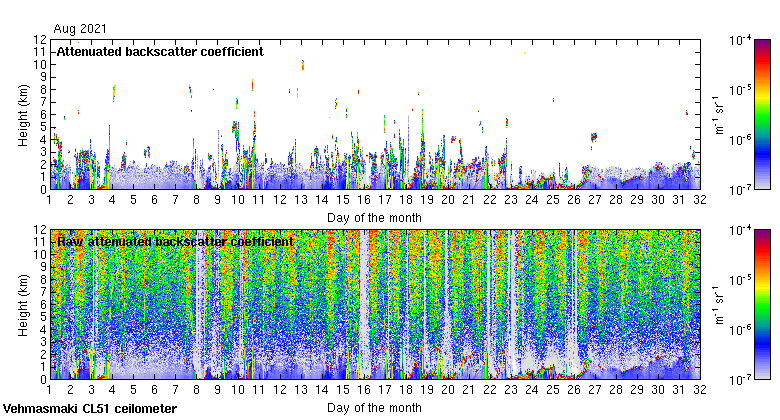Click the 'Vehmasmaki CL51 ceilometer' caption
Screen dimensions: 780x420
coord(90,409)
